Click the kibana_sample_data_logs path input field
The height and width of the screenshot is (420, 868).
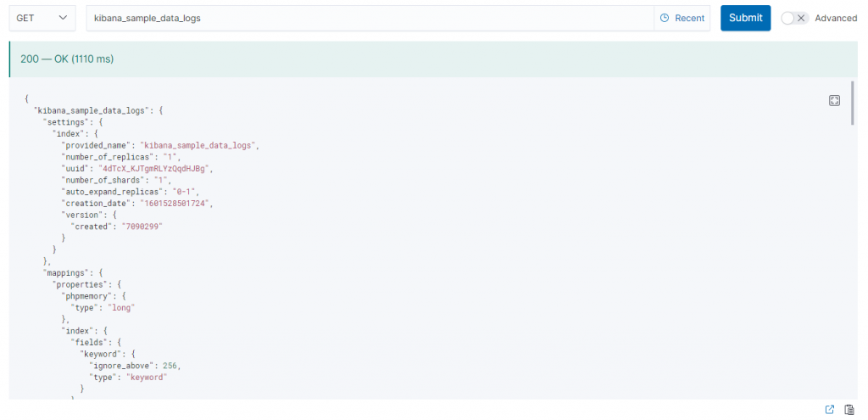[x=370, y=18]
